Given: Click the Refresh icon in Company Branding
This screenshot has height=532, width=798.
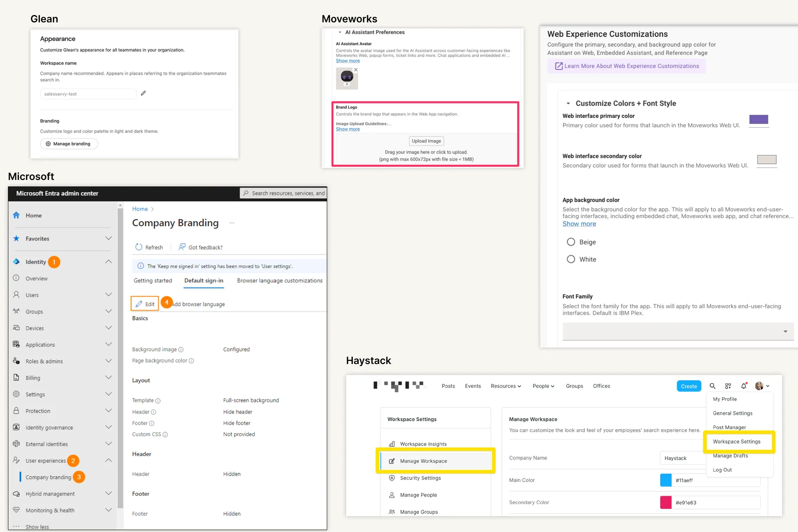Looking at the screenshot, I should pos(139,247).
